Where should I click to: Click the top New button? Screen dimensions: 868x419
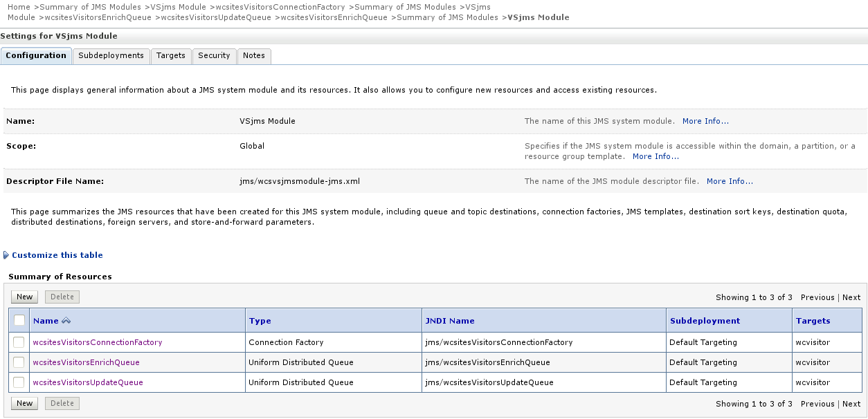coord(25,297)
